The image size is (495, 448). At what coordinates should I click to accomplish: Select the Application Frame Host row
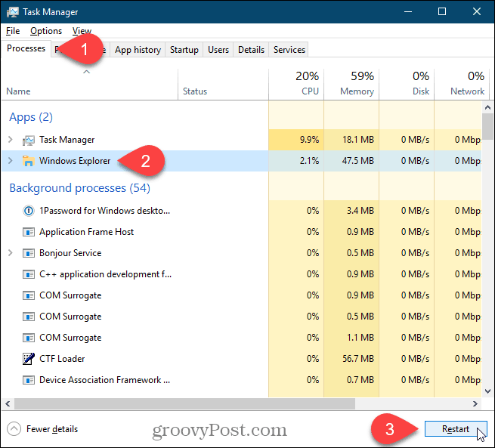tap(242, 232)
